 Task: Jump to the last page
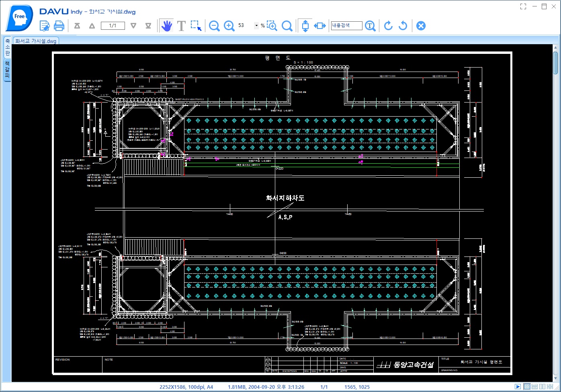(148, 26)
